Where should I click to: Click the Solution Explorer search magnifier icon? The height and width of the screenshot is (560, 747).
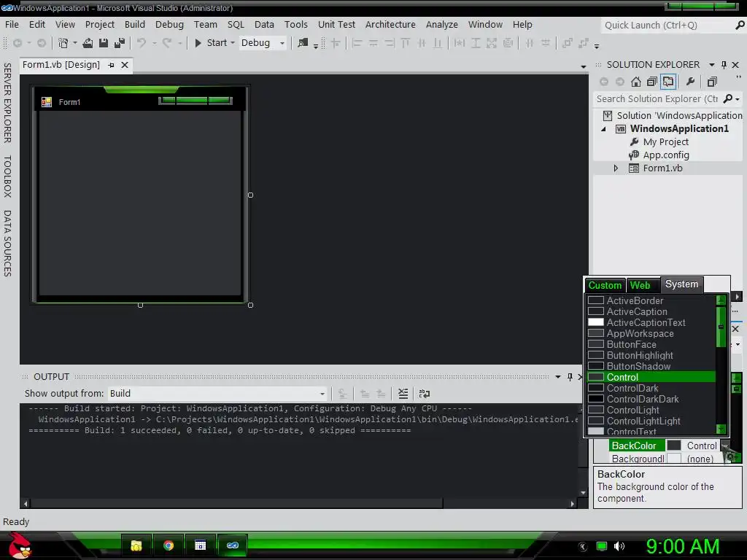pos(728,98)
